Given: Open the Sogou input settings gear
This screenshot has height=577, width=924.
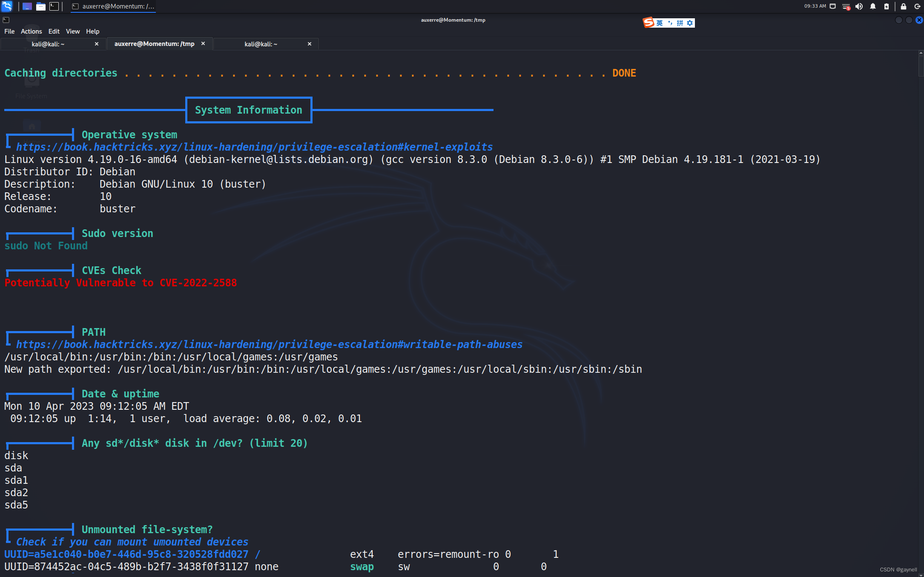Looking at the screenshot, I should click(690, 23).
